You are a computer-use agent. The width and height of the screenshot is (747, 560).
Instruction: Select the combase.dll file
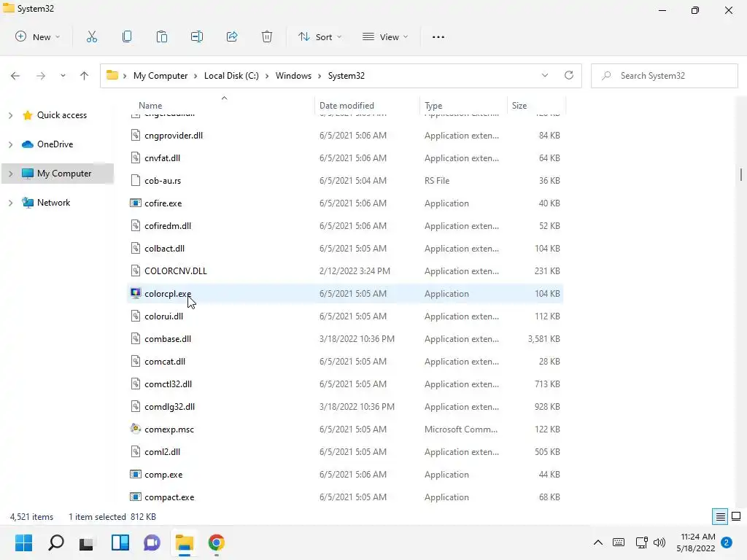point(345,338)
